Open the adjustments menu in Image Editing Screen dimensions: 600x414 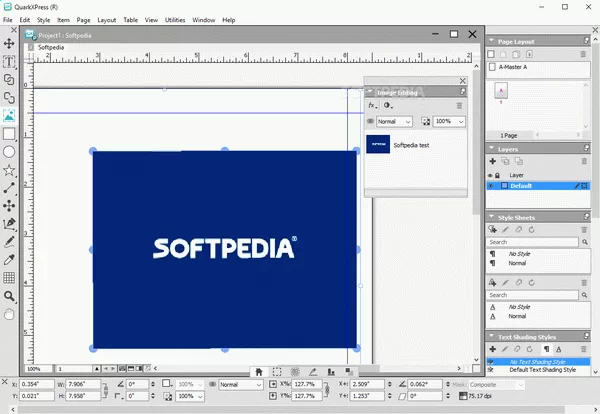click(388, 105)
